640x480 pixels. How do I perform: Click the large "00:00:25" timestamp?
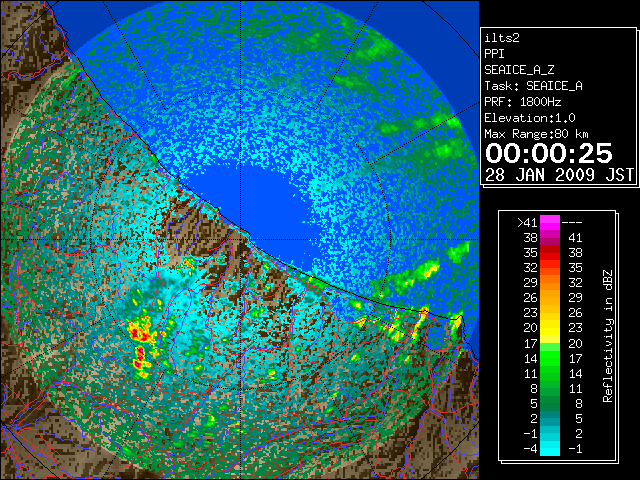click(549, 153)
